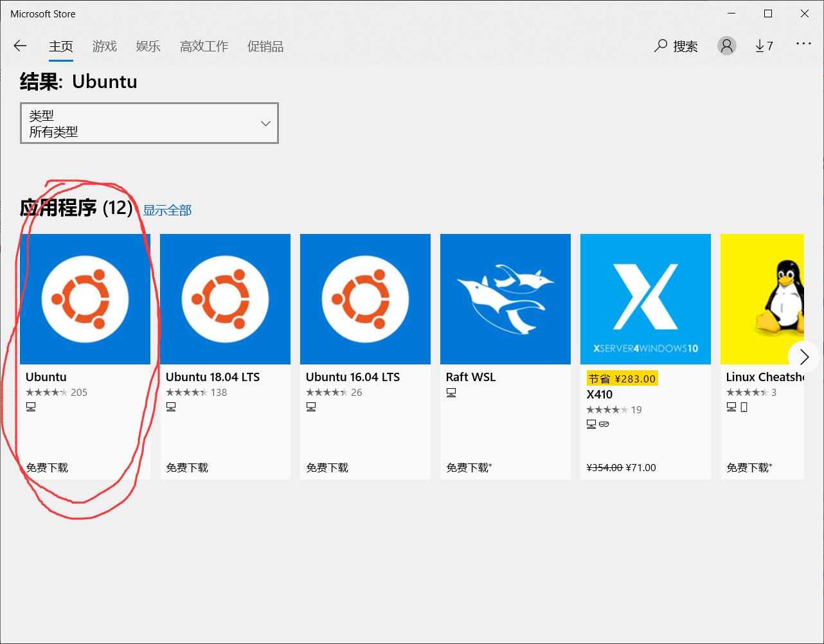Image resolution: width=824 pixels, height=644 pixels.
Task: Expand the 类型 所有类型 dropdown
Action: pyautogui.click(x=149, y=123)
